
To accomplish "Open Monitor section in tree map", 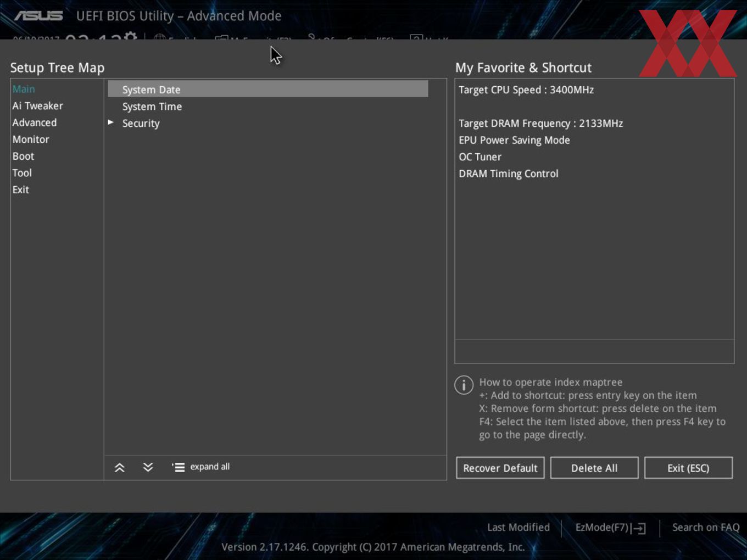I will (x=31, y=139).
